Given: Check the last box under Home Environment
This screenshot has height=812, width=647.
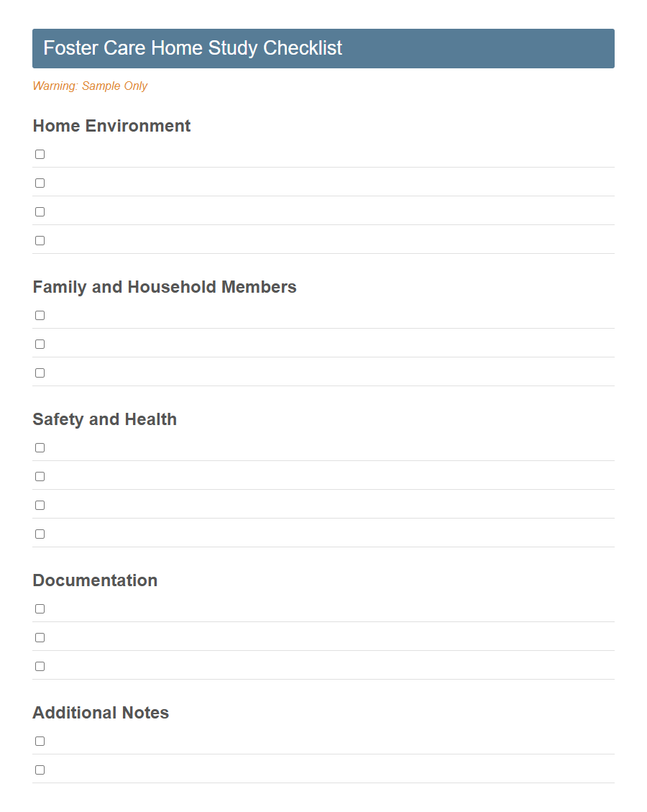Looking at the screenshot, I should coord(40,240).
